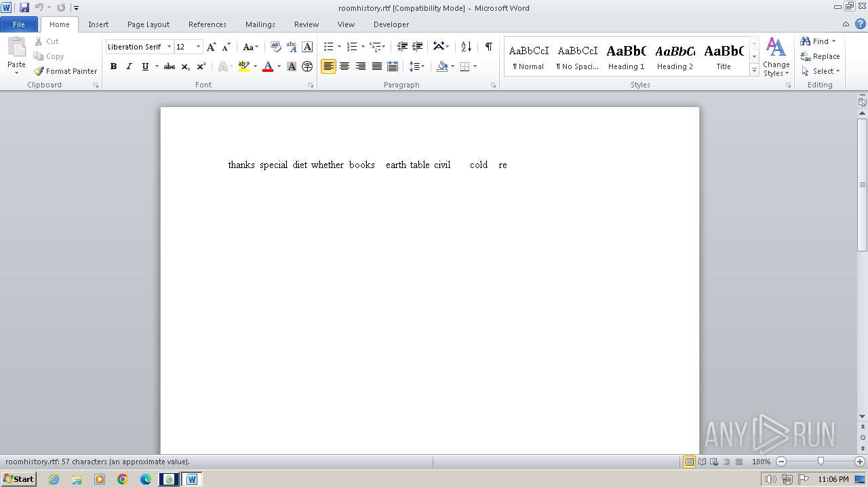
Task: Toggle Center alignment
Action: point(344,66)
